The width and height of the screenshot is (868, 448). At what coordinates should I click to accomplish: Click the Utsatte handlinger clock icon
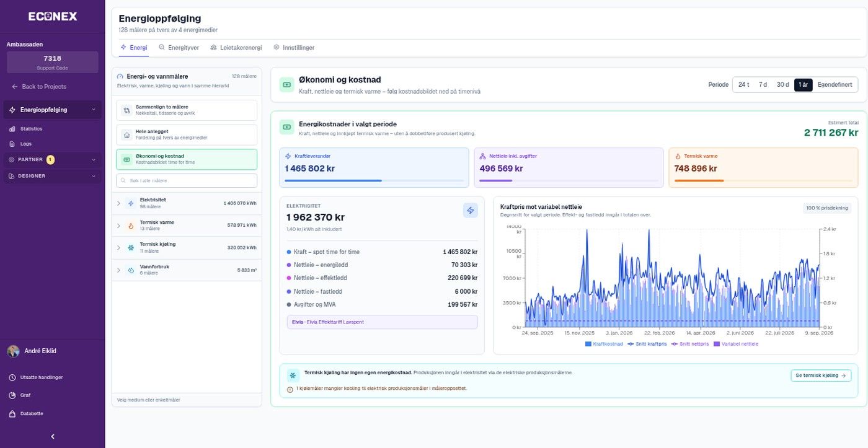(12, 377)
